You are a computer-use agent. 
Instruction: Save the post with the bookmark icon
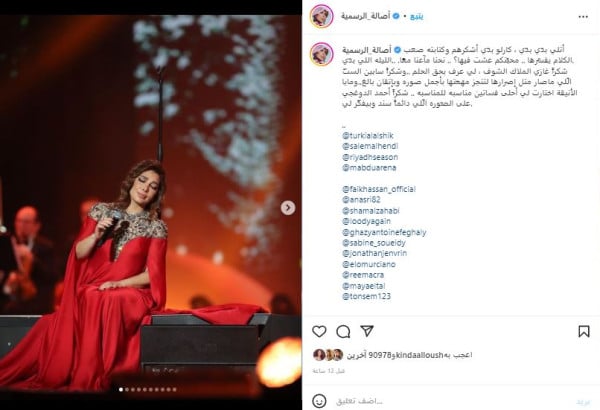[x=584, y=331]
